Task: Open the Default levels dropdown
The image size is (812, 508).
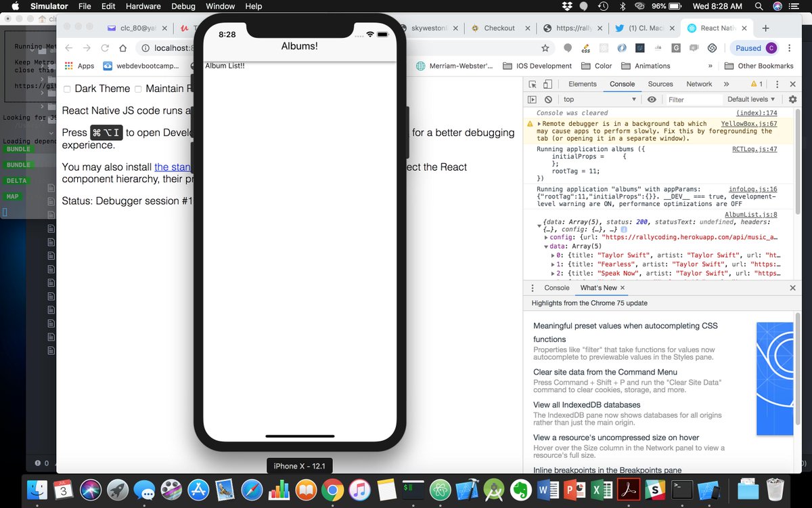Action: coord(751,100)
